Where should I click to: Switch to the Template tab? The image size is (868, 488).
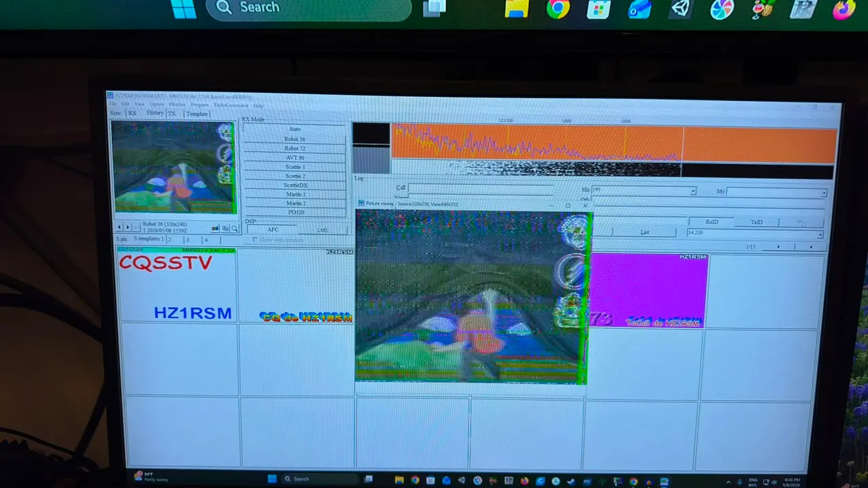(197, 114)
